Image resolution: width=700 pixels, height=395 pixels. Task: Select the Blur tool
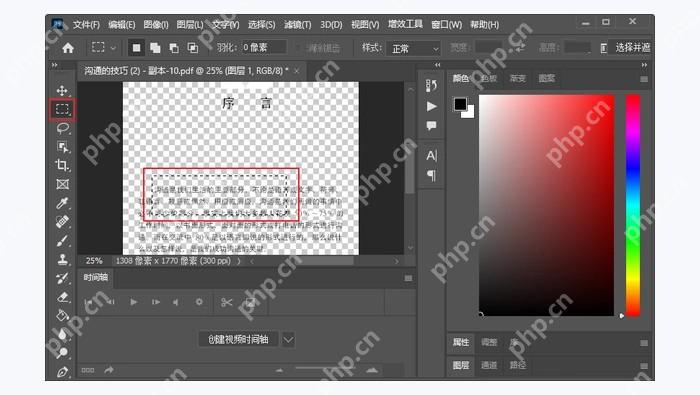pyautogui.click(x=62, y=334)
